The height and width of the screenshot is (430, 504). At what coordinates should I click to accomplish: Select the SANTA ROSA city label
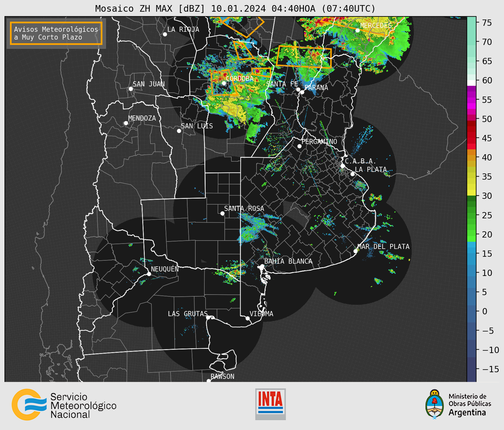244,208
